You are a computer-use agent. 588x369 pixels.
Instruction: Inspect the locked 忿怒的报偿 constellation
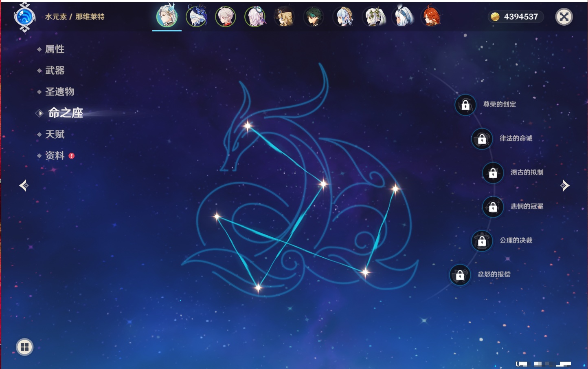[460, 275]
